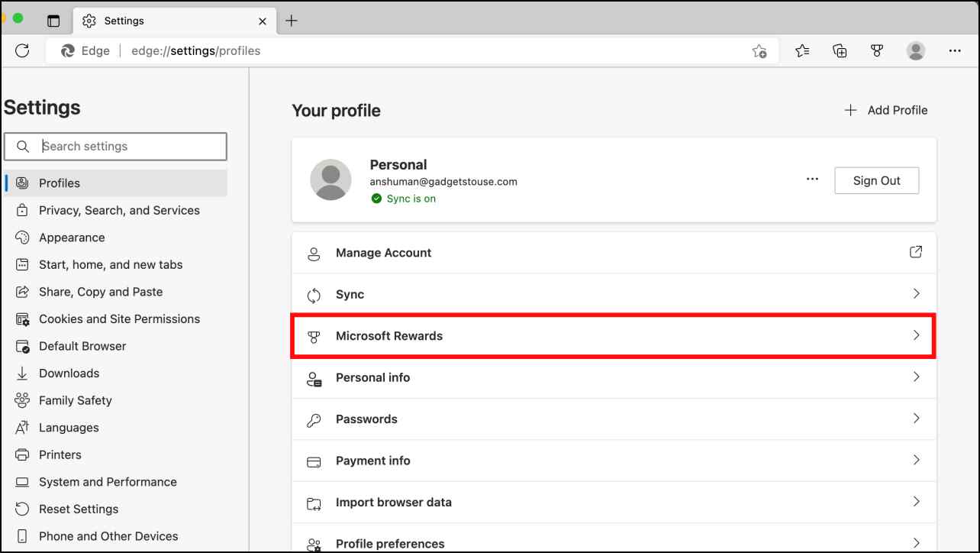
Task: Expand Import browser data with its chevron
Action: 917,502
